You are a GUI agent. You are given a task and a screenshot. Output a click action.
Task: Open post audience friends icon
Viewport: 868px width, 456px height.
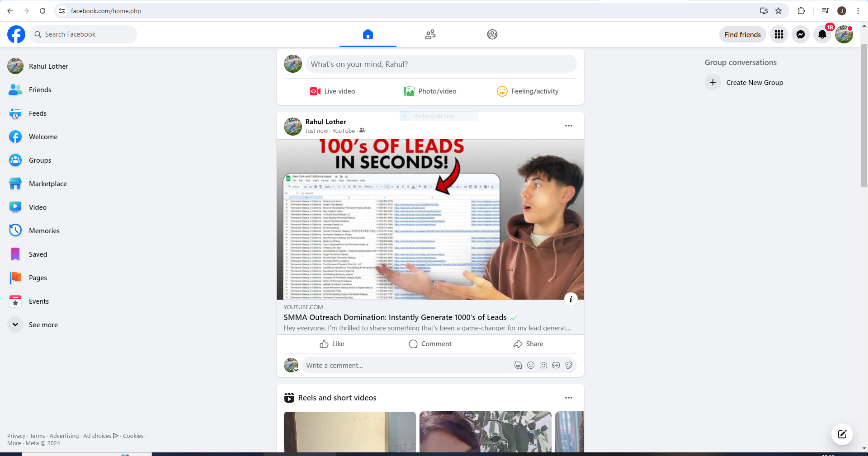click(x=362, y=131)
